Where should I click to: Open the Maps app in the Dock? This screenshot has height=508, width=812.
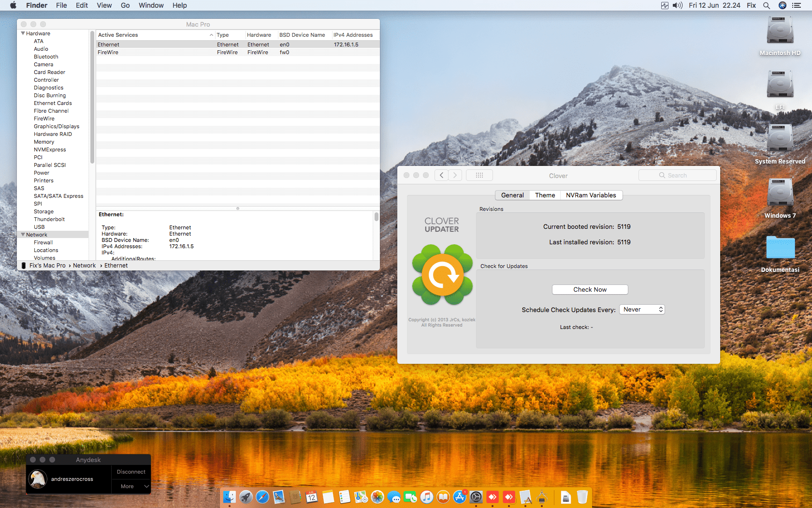[361, 497]
